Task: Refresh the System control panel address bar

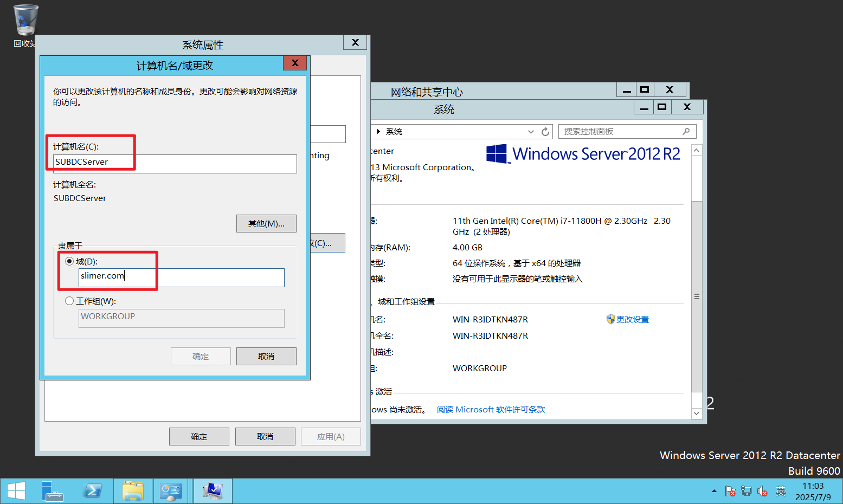Action: pyautogui.click(x=545, y=132)
